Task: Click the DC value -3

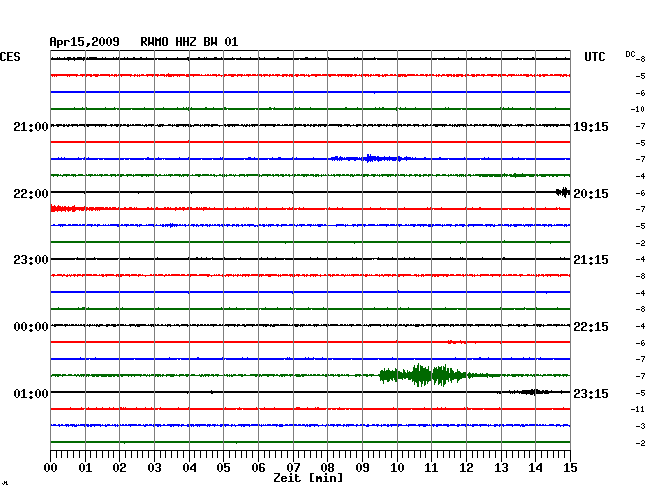Action: (x=640, y=426)
